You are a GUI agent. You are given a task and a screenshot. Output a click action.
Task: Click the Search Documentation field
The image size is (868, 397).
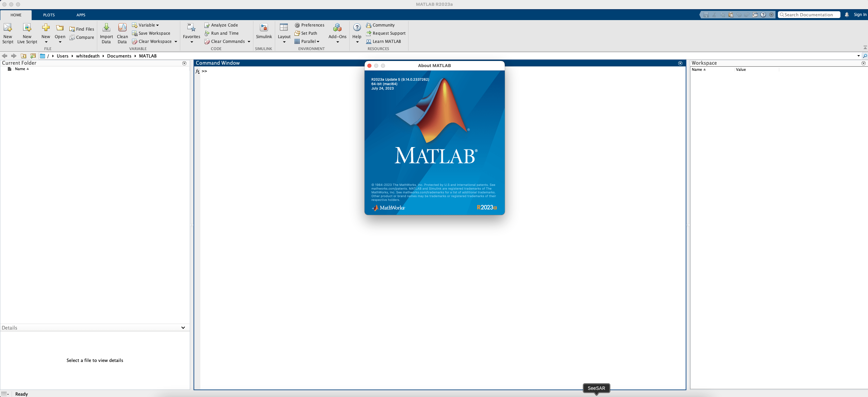click(x=809, y=15)
